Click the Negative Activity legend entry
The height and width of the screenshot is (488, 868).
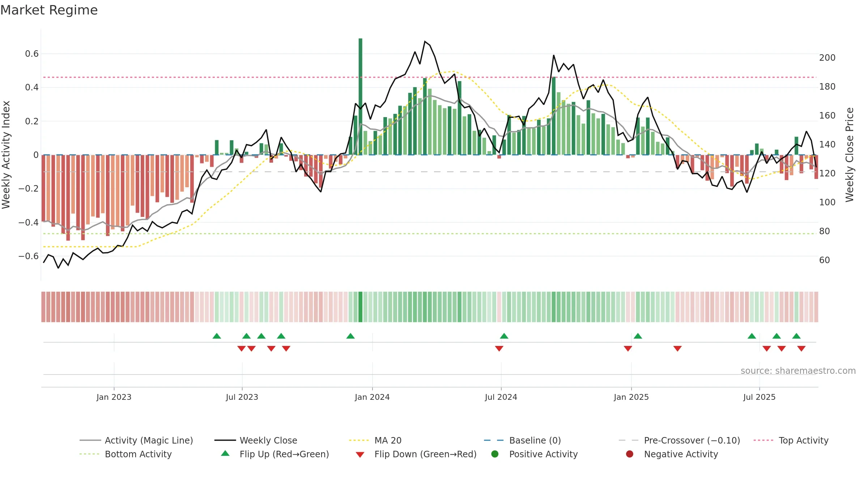(x=672, y=454)
